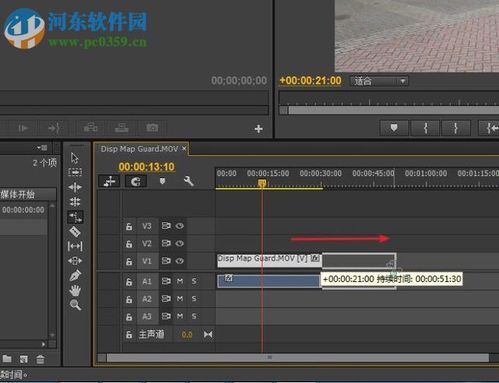Toggle nest sequence insert mode button
Viewport: 499px width, 383px height.
coord(109,181)
